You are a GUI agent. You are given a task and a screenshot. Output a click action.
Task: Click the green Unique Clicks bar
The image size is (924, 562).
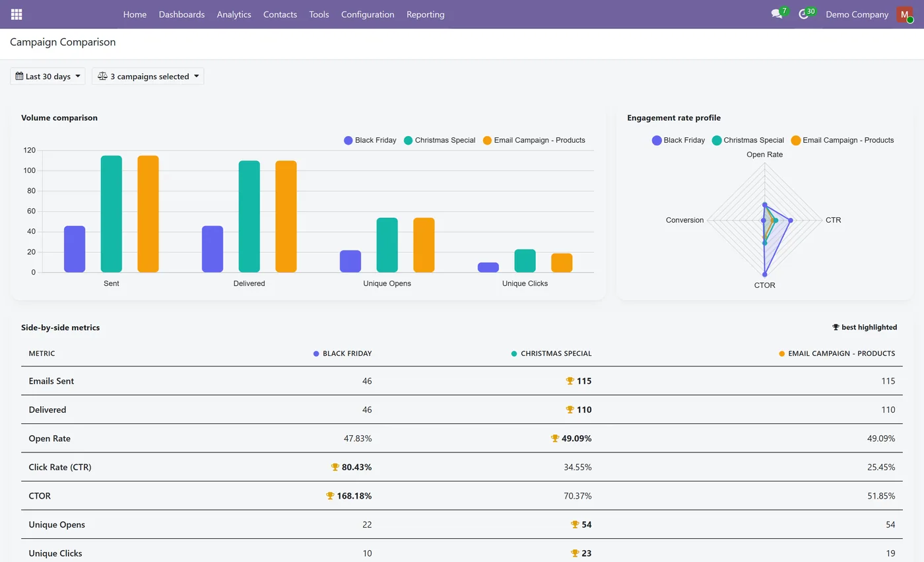coord(525,261)
